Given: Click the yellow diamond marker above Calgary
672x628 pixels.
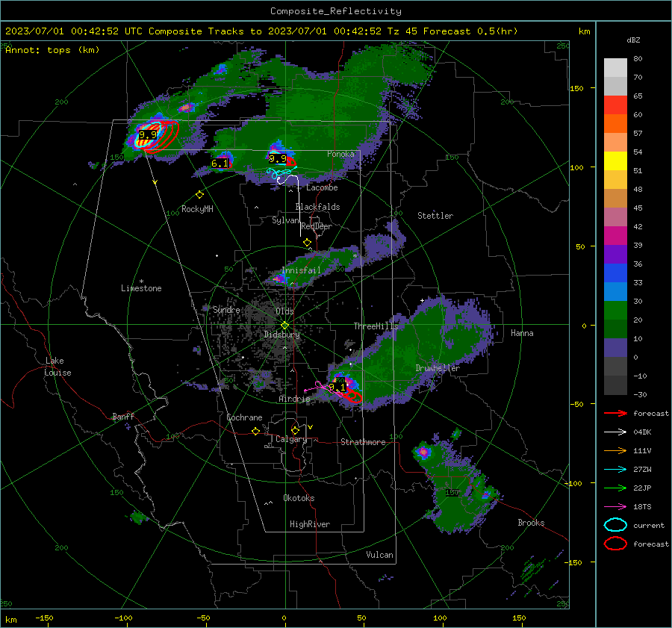Looking at the screenshot, I should 295,430.
